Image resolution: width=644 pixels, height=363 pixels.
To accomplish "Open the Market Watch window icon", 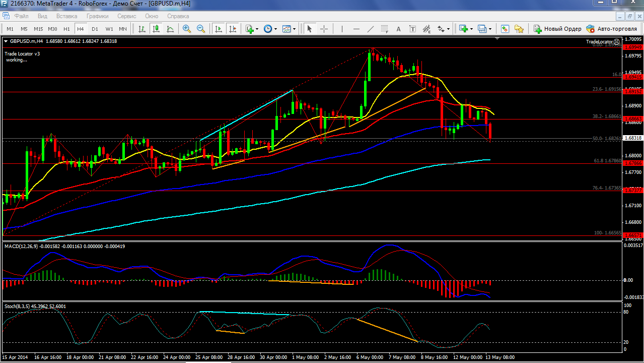I will (x=505, y=29).
